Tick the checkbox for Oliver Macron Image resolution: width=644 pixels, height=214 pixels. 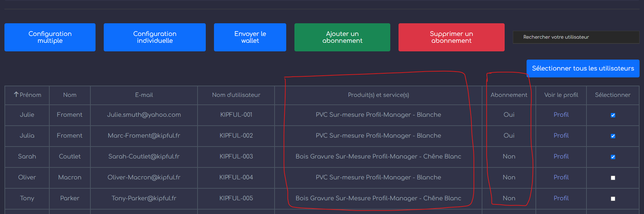[613, 178]
